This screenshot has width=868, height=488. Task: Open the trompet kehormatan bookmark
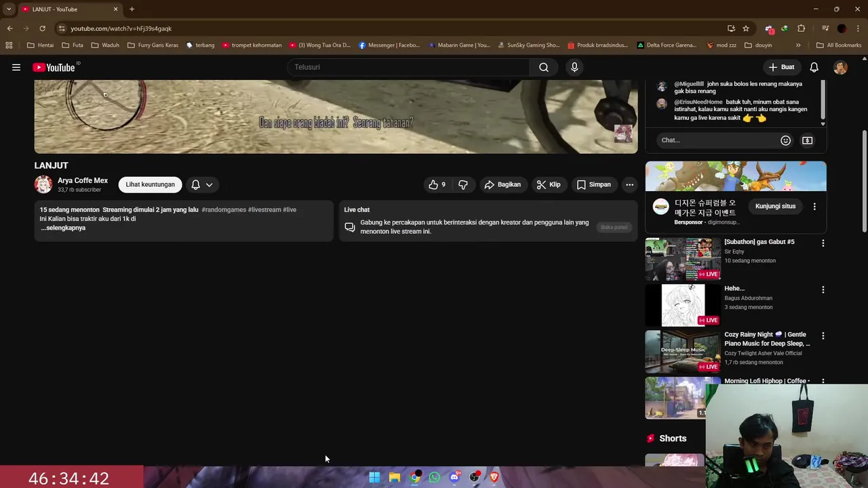252,45
